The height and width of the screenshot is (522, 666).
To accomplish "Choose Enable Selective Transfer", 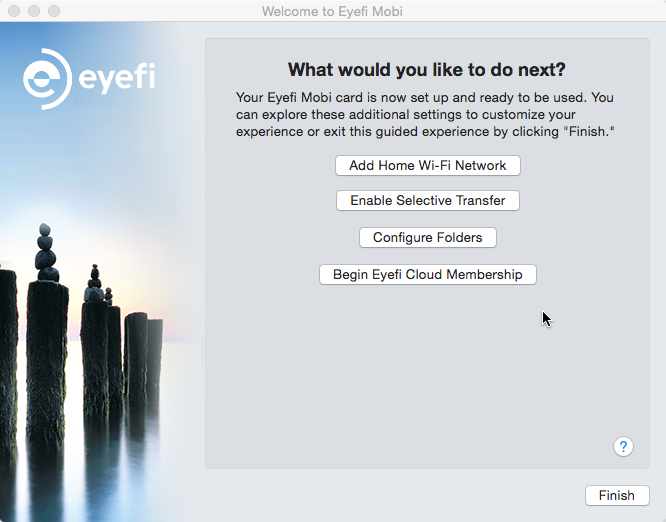I will point(428,200).
